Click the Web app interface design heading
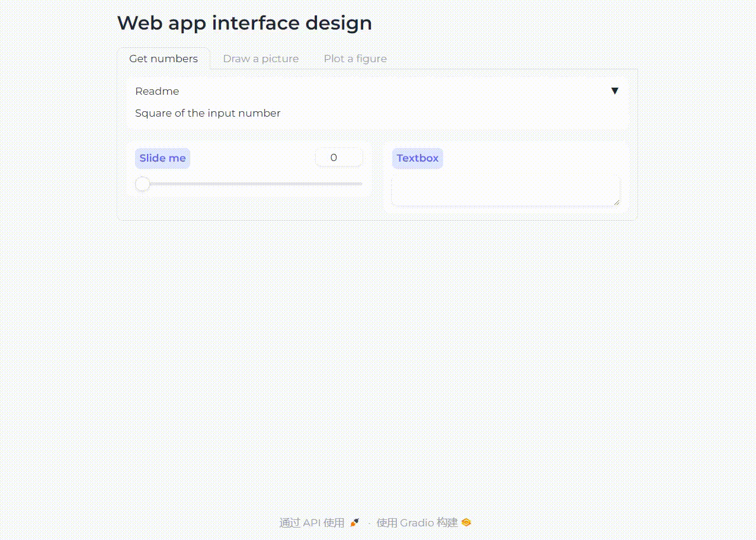 click(245, 23)
